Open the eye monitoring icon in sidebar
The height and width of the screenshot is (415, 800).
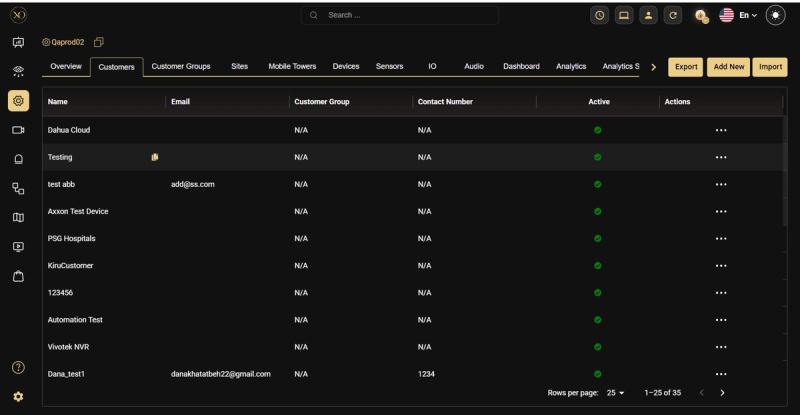click(x=18, y=71)
